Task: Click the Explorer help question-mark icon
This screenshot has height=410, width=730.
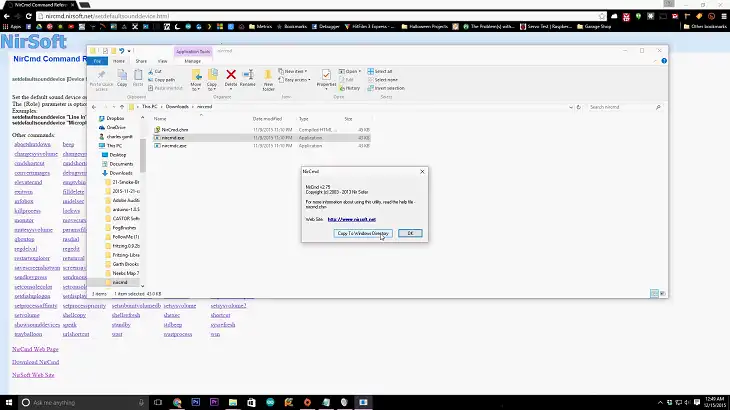Action: coord(664,61)
